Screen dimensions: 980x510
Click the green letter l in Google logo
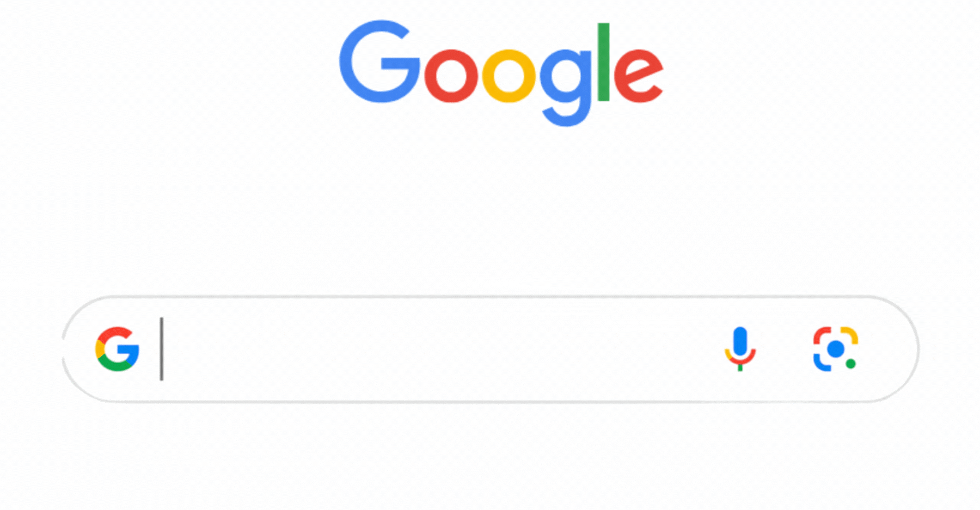click(x=603, y=62)
